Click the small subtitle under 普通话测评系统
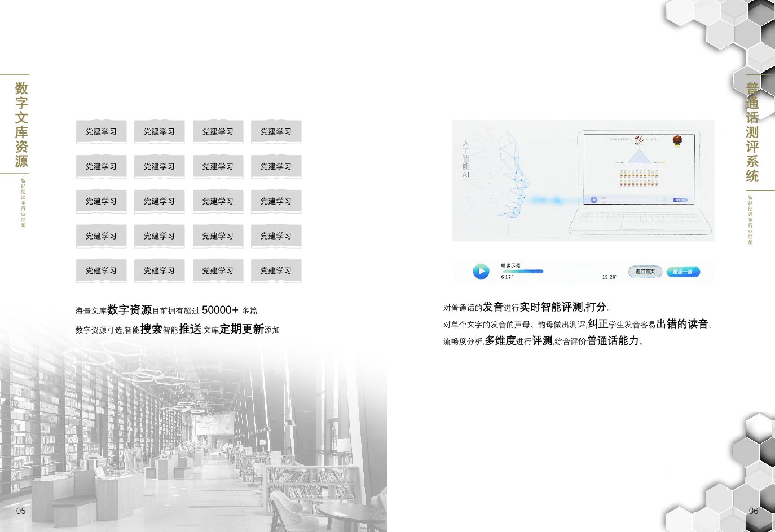 (750, 220)
